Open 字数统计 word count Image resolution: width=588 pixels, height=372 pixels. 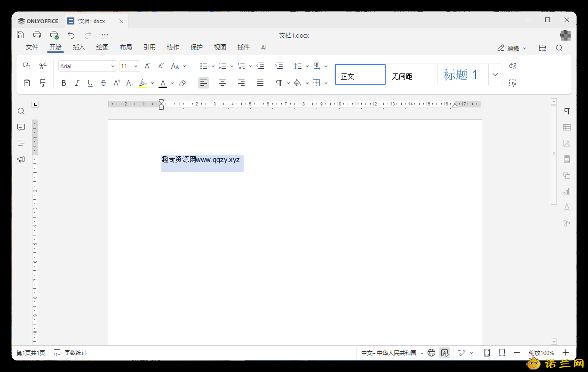tap(70, 353)
